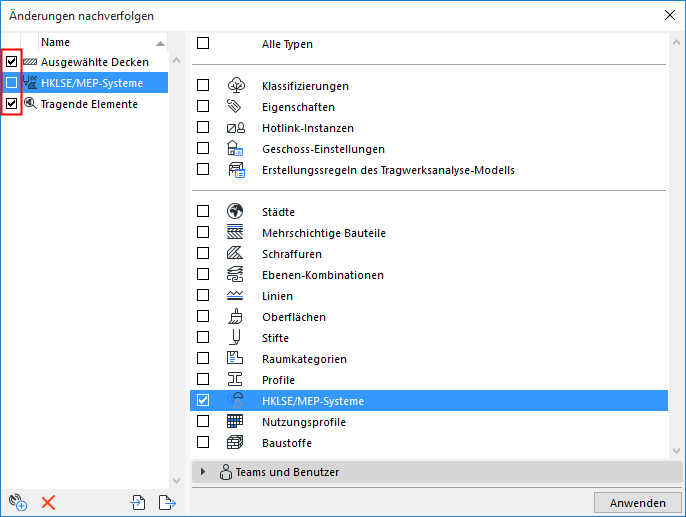
Task: Click the Hotlink-Instanzen icon
Action: (x=236, y=128)
